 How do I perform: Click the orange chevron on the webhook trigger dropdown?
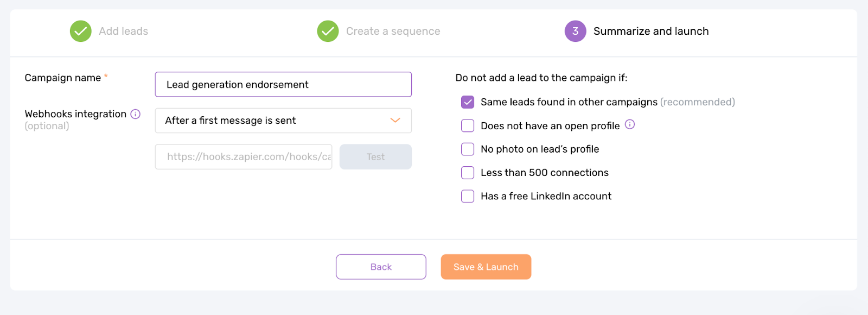pos(394,120)
